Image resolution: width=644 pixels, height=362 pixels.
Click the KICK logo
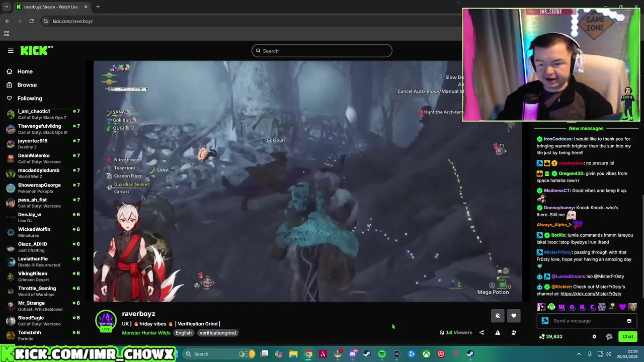(x=37, y=50)
